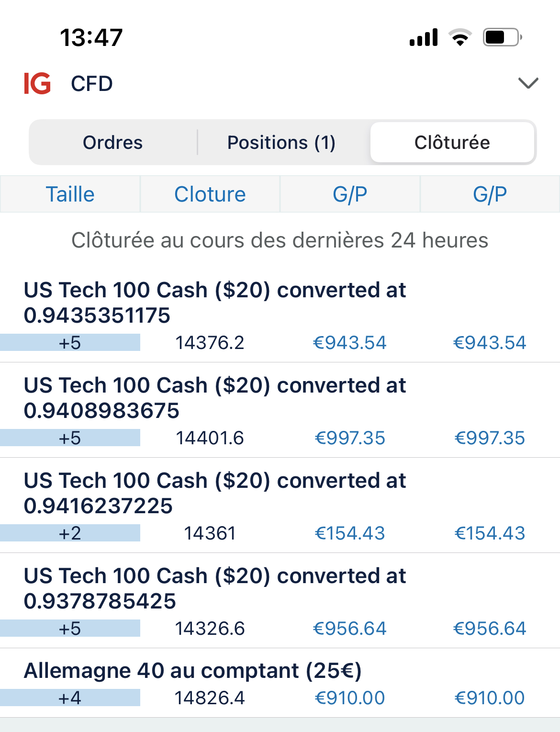Screen dimensions: 560x732
Task: Tap the Wi-Fi icon in status bar
Action: pyautogui.click(x=460, y=37)
